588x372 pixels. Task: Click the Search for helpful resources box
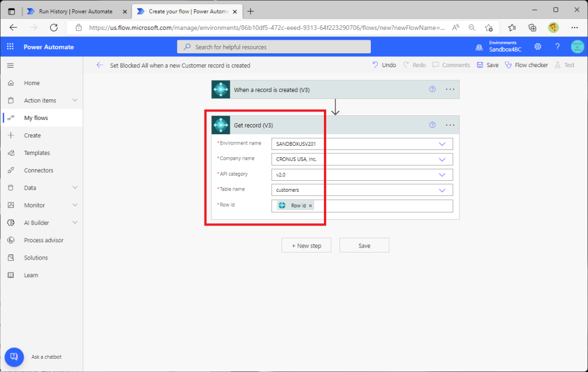click(x=274, y=47)
